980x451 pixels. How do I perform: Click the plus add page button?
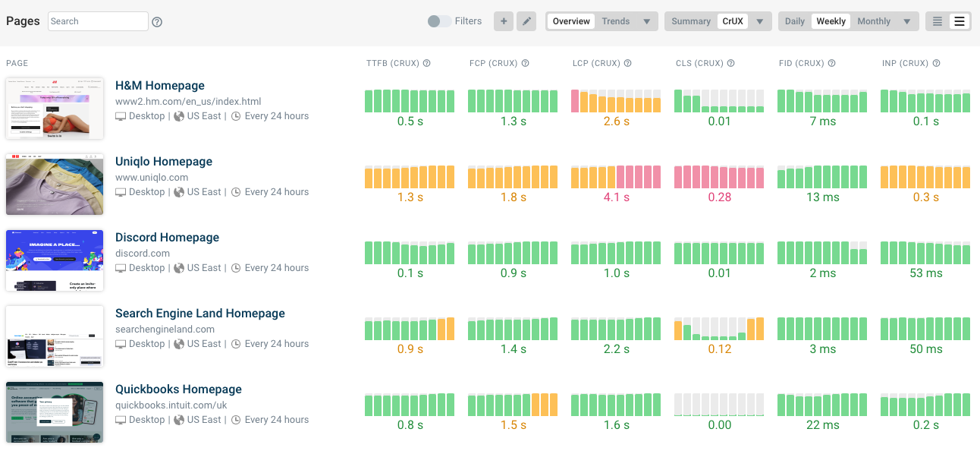pyautogui.click(x=504, y=21)
